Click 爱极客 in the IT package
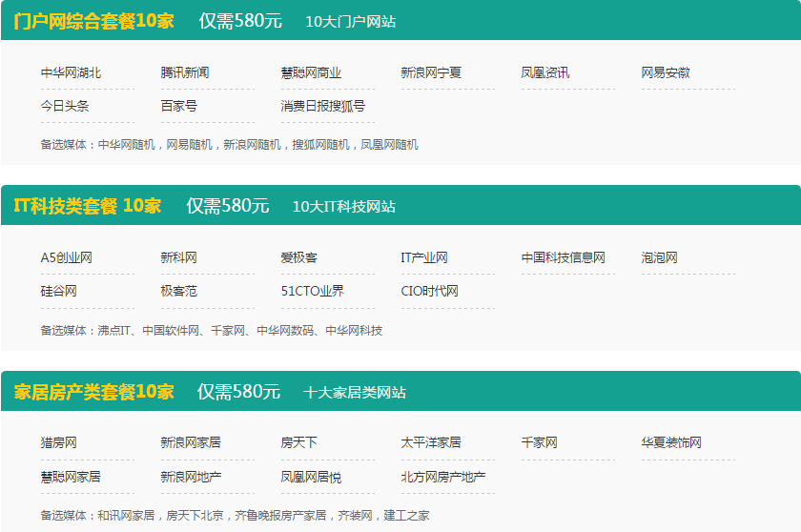 click(x=299, y=257)
